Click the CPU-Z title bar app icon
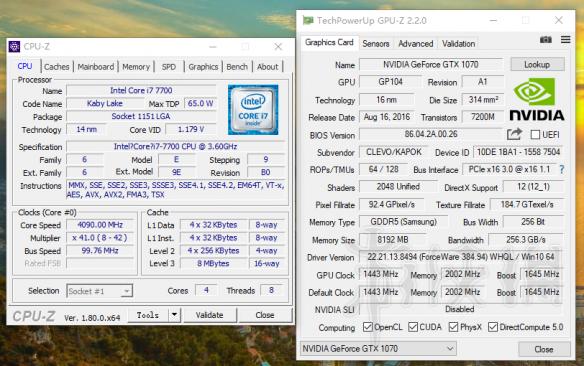 tap(14, 47)
